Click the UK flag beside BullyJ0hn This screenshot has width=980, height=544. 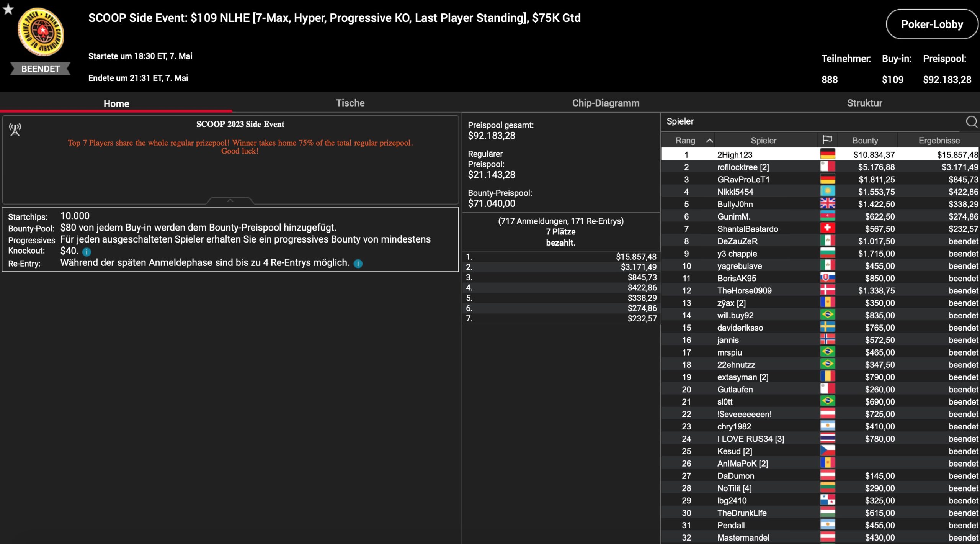pos(828,204)
